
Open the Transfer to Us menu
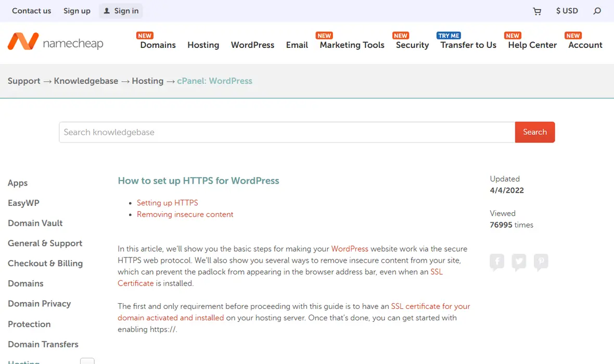point(468,45)
